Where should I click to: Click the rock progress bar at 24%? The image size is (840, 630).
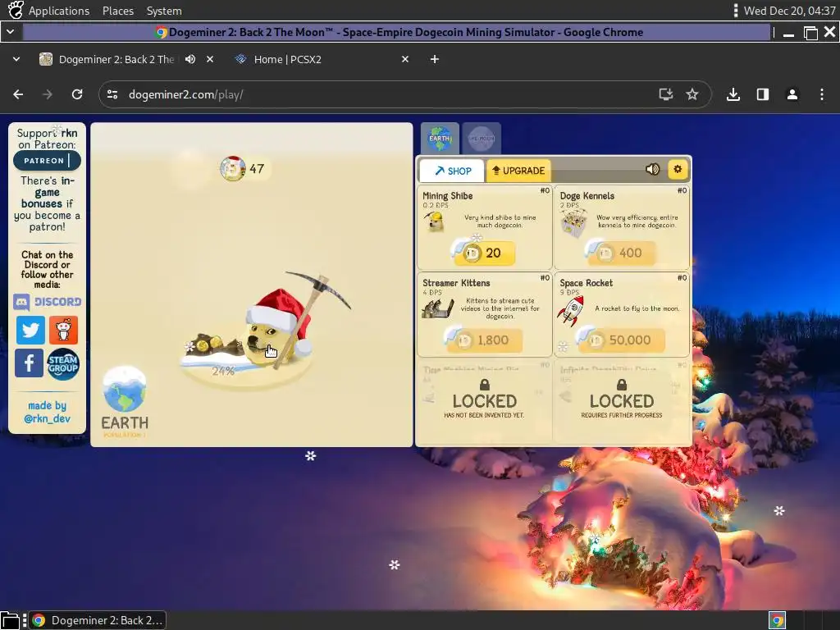(223, 370)
